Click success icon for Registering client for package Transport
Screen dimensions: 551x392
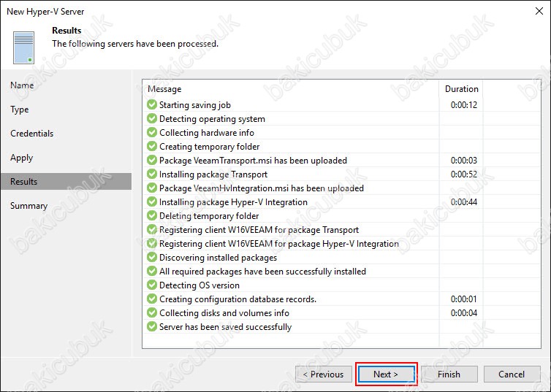(x=152, y=229)
